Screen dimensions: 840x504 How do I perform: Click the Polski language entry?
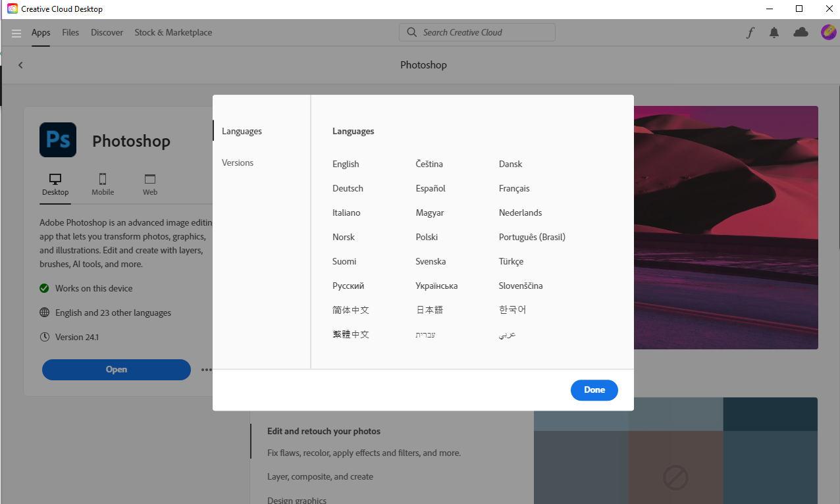[427, 237]
